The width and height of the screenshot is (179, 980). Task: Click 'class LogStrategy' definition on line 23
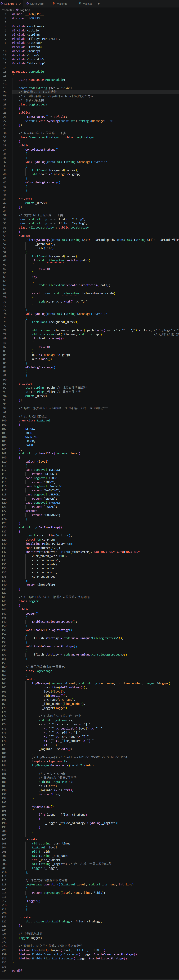coord(33,104)
